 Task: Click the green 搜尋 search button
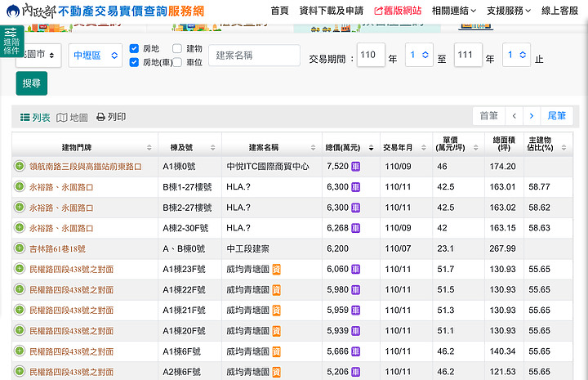click(31, 83)
